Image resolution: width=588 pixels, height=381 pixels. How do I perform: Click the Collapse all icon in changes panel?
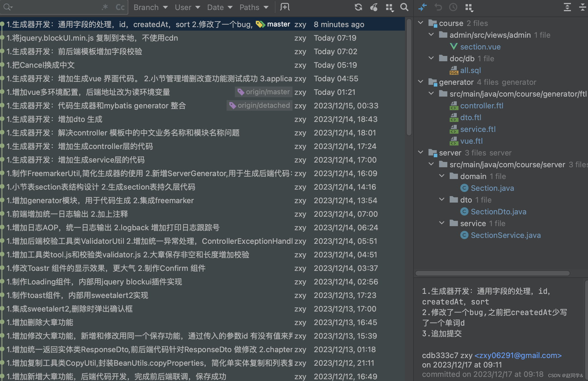582,7
